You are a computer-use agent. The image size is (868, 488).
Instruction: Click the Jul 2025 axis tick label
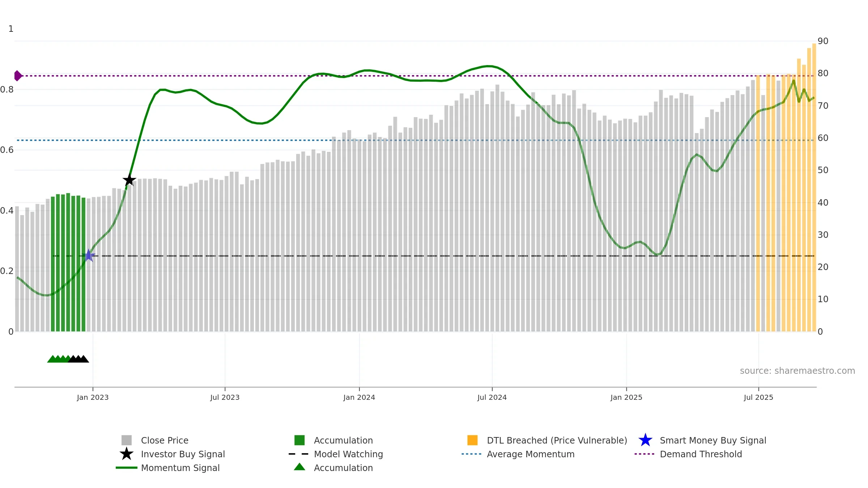[758, 398]
